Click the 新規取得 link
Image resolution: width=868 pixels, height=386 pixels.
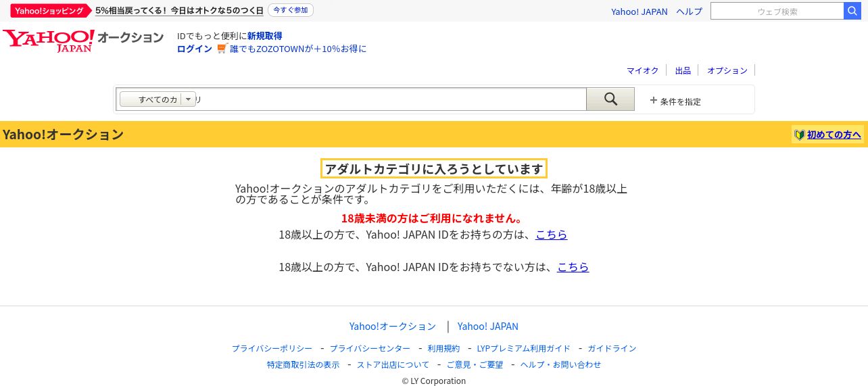[x=265, y=36]
